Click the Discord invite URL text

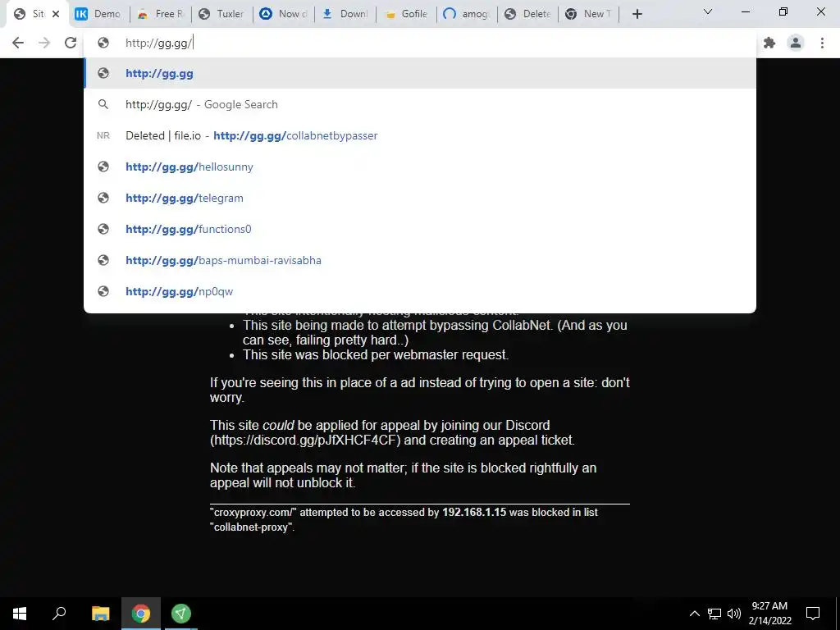pyautogui.click(x=305, y=441)
